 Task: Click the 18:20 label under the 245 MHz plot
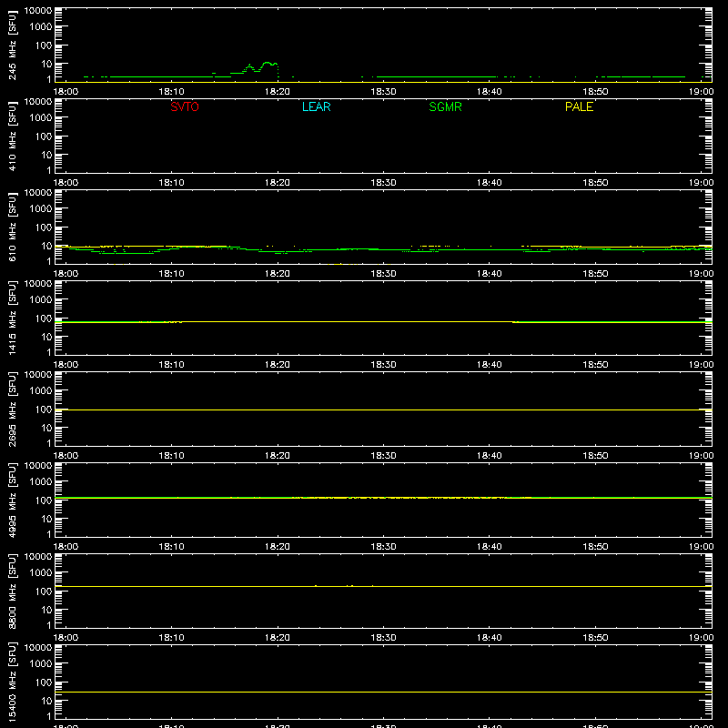[278, 92]
